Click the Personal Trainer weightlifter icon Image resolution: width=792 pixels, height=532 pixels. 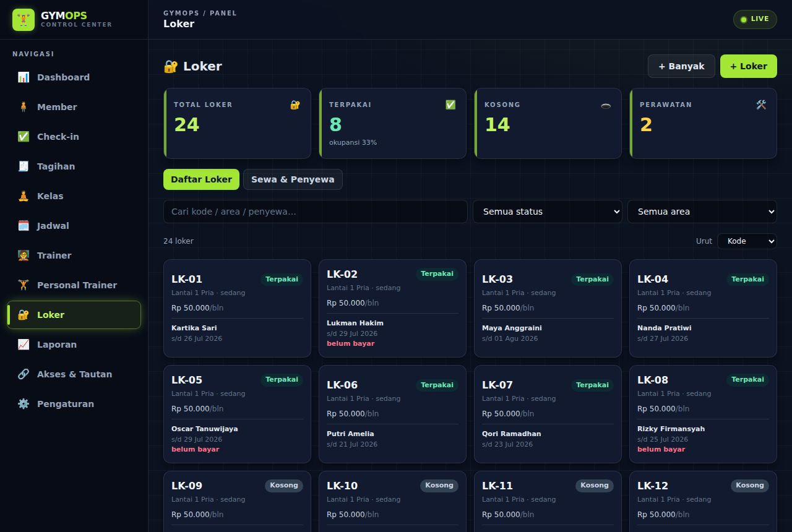coord(24,285)
